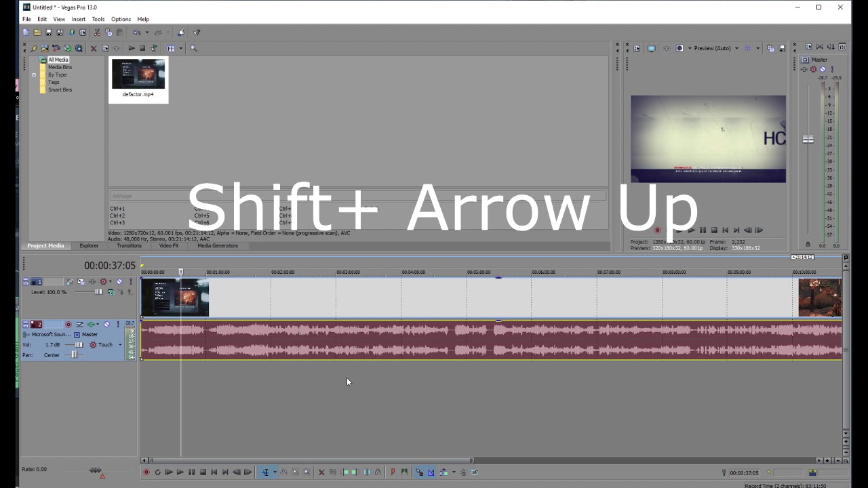Open the Preview (Auto) quality dropdown
868x488 pixels.
(716, 48)
